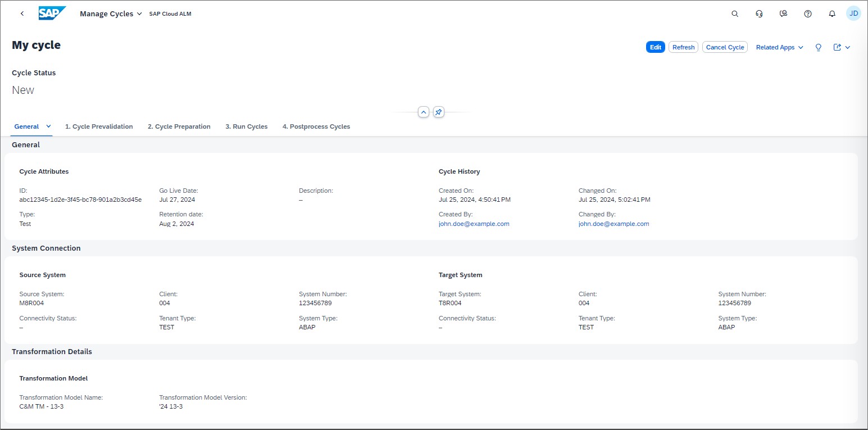Viewport: 868px width, 430px height.
Task: Open the search magnifier icon
Action: pyautogui.click(x=735, y=14)
